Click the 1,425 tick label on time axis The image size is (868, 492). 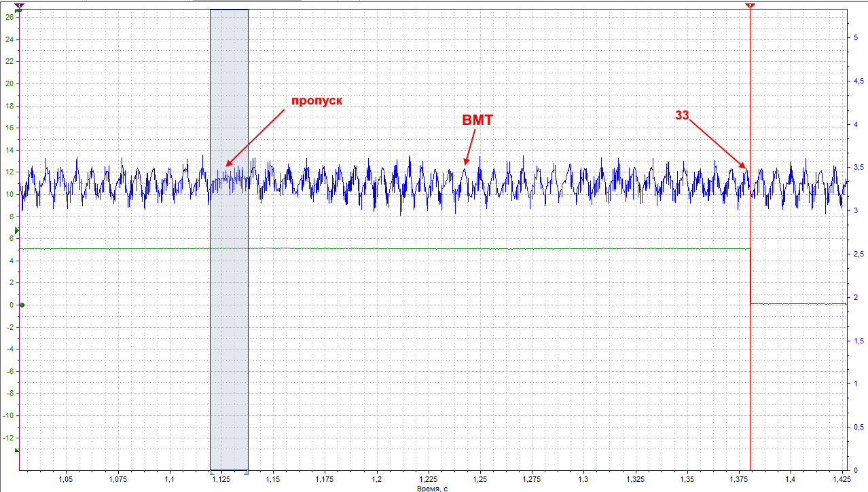[842, 479]
